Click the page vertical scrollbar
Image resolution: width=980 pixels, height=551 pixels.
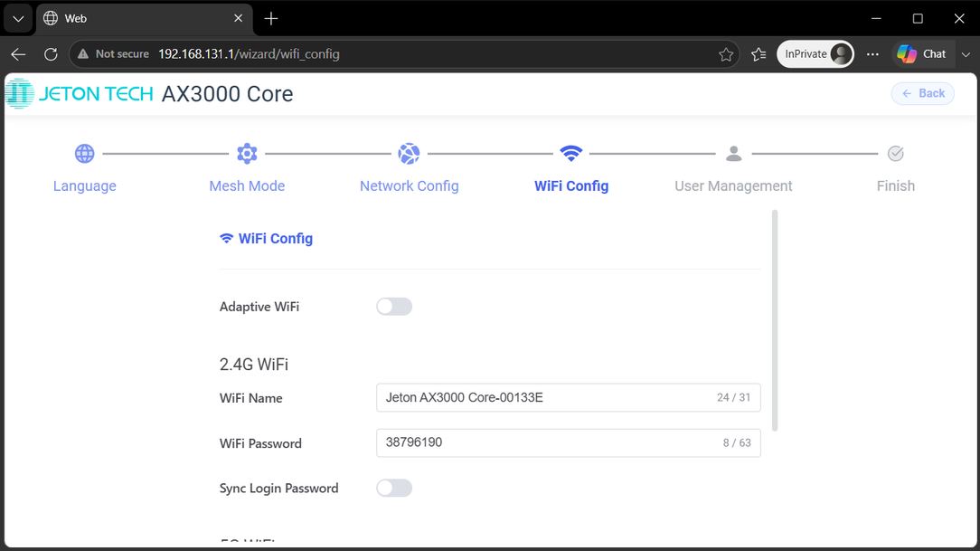coord(775,321)
